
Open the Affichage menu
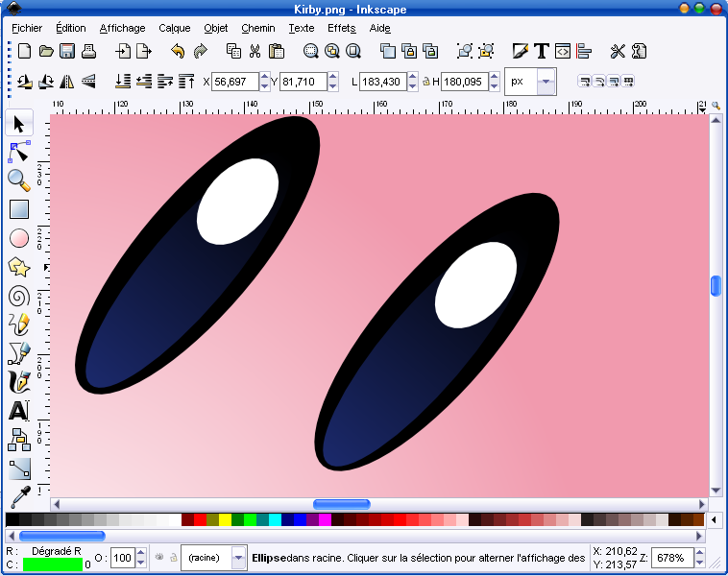click(122, 28)
